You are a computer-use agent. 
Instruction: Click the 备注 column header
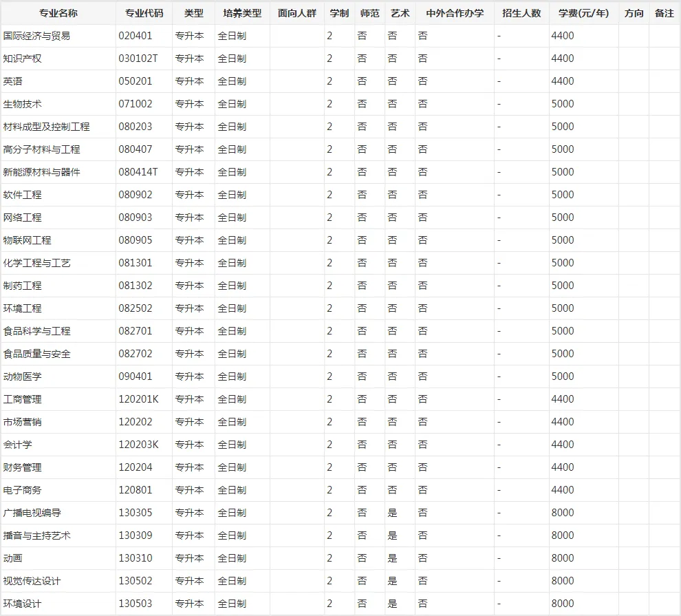664,13
